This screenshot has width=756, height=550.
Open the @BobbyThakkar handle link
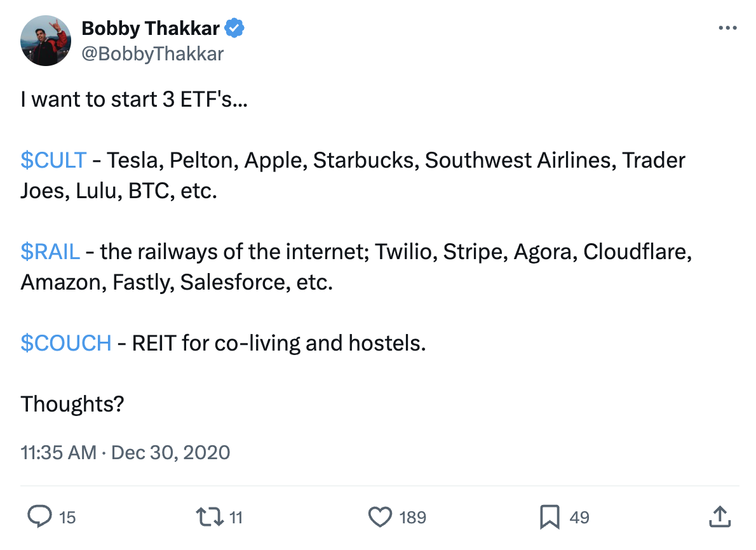pos(152,54)
